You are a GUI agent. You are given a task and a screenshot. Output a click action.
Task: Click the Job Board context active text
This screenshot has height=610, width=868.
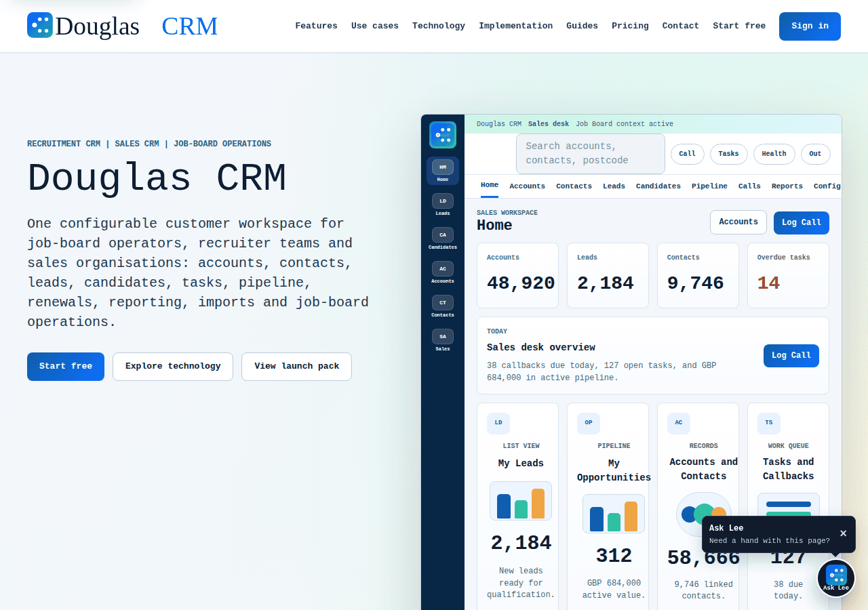(x=625, y=124)
